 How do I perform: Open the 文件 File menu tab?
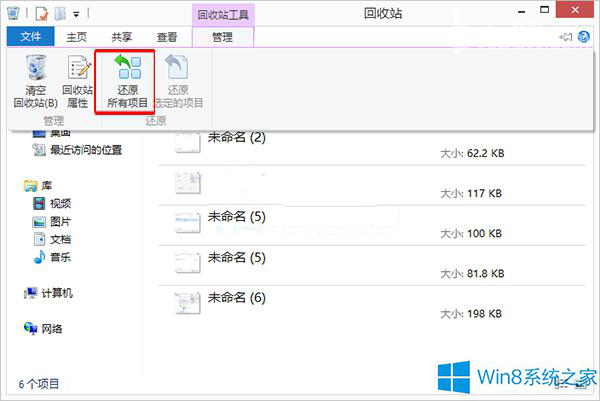pos(31,37)
